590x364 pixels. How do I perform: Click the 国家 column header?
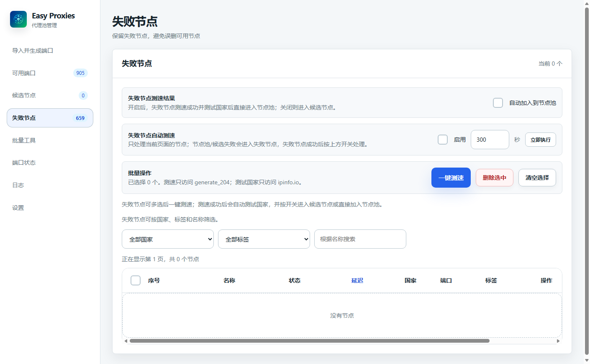(410, 280)
